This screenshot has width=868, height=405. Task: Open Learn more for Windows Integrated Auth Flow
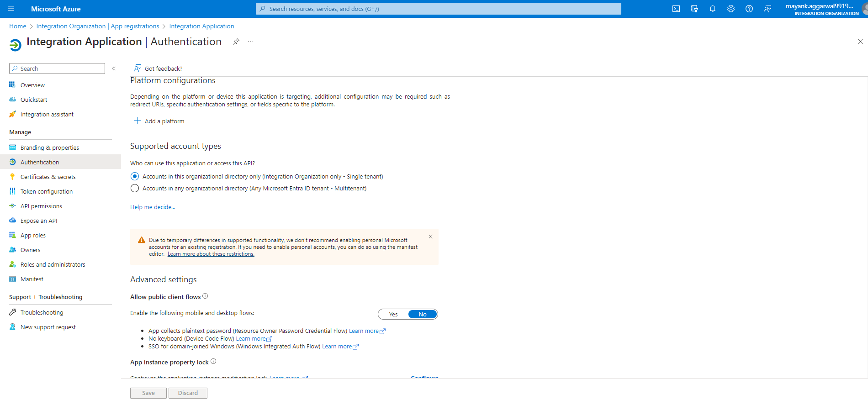click(x=340, y=347)
